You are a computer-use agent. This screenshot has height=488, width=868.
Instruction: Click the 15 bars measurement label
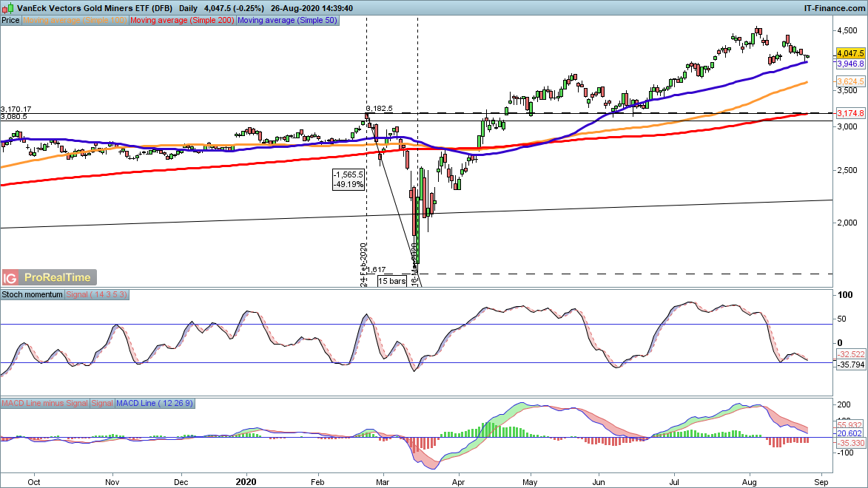coord(391,282)
